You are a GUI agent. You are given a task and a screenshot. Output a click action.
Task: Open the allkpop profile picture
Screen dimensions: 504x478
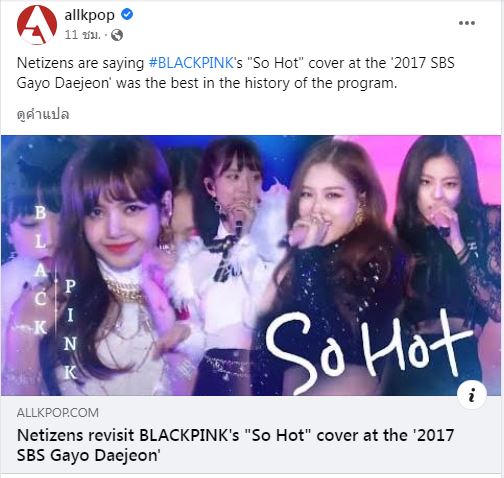(x=37, y=25)
